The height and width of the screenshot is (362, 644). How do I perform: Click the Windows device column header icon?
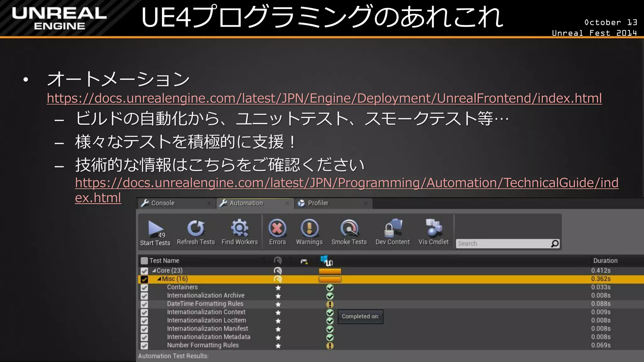(x=326, y=261)
